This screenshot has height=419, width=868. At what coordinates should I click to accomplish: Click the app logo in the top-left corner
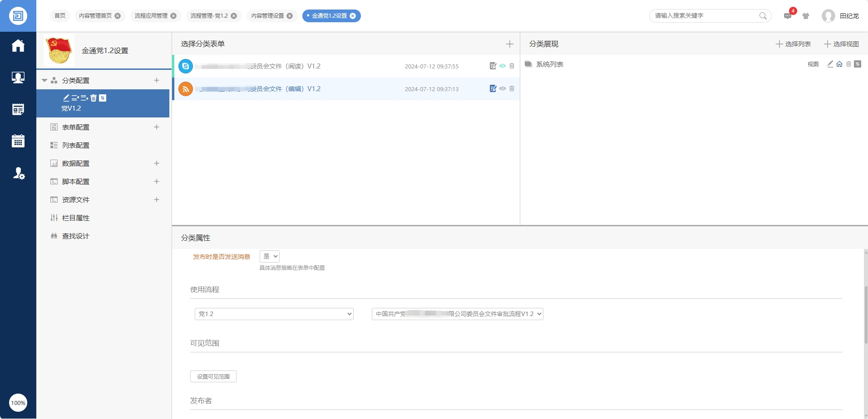coord(18,16)
